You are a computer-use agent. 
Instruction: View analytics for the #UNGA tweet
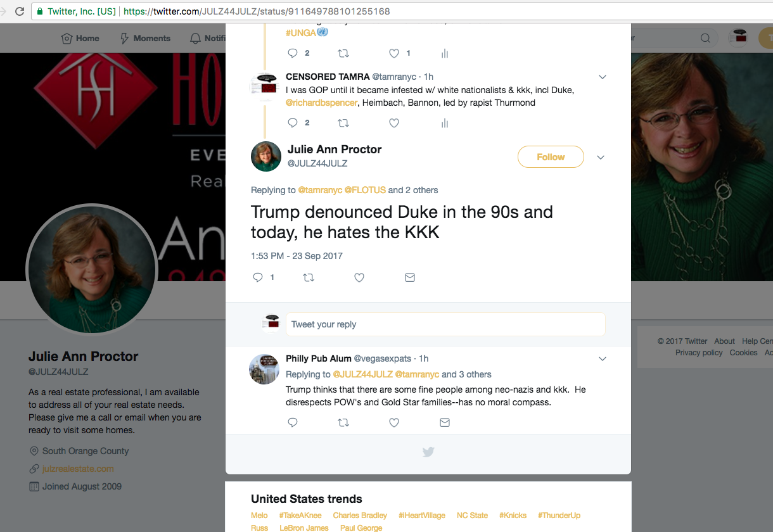coord(445,53)
